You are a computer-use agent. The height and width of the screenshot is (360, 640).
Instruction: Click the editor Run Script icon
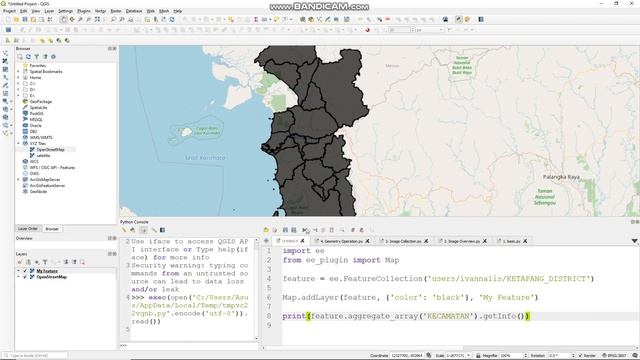(305, 230)
